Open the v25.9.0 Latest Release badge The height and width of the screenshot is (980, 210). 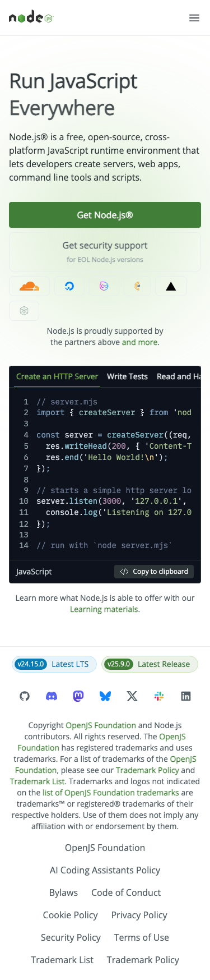pos(150,664)
